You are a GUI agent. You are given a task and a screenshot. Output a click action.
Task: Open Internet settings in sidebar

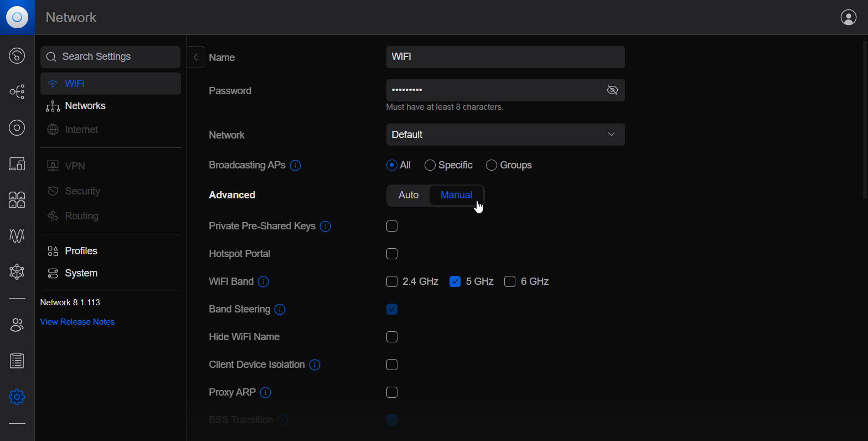pyautogui.click(x=111, y=130)
